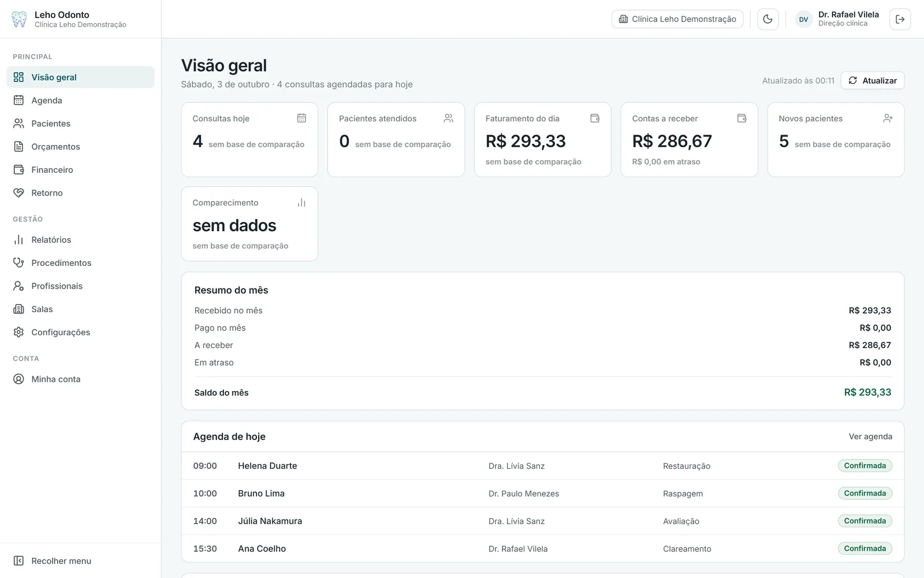The width and height of the screenshot is (924, 578).
Task: Click the Recebido no mês row label
Action: [x=228, y=310]
